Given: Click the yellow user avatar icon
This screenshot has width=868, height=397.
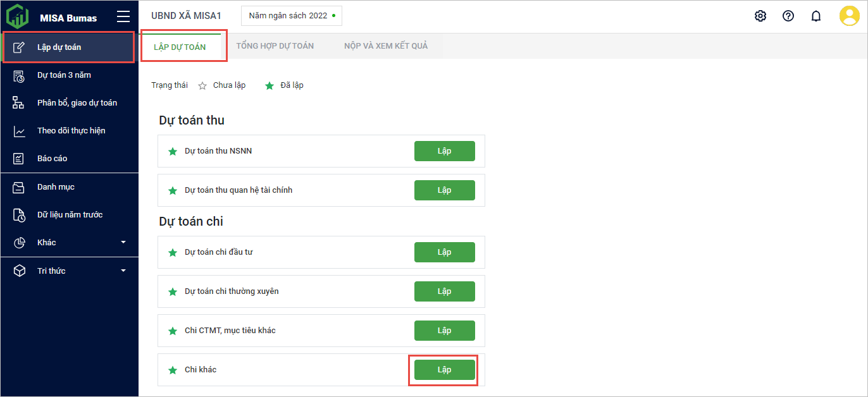Looking at the screenshot, I should [849, 16].
